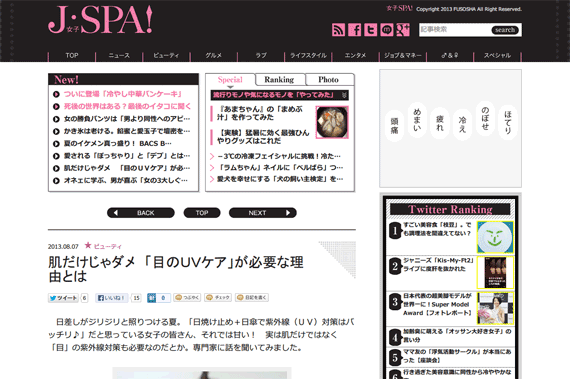Open 愛される「ぽっちゃり」と「デブ」 link

pos(127,156)
